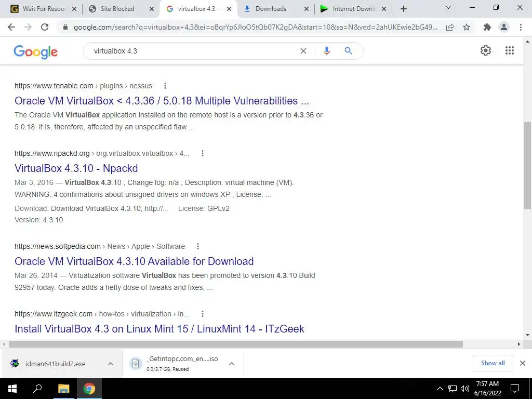
Task: Go back to previous page
Action: [x=11, y=27]
